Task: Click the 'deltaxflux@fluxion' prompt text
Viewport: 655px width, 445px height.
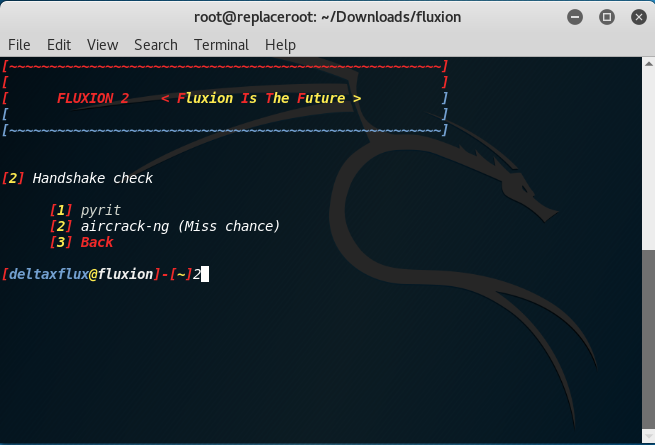Action: (x=81, y=274)
